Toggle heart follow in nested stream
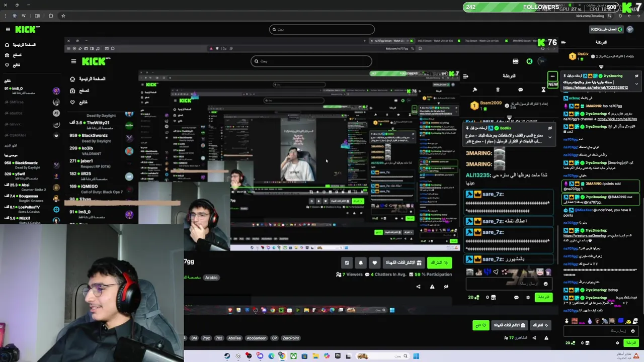 pos(374,262)
